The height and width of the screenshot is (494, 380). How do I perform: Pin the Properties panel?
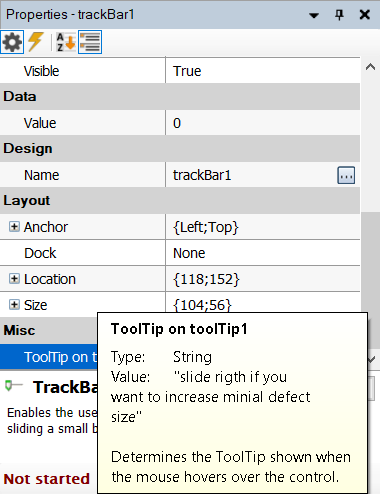pos(339,15)
